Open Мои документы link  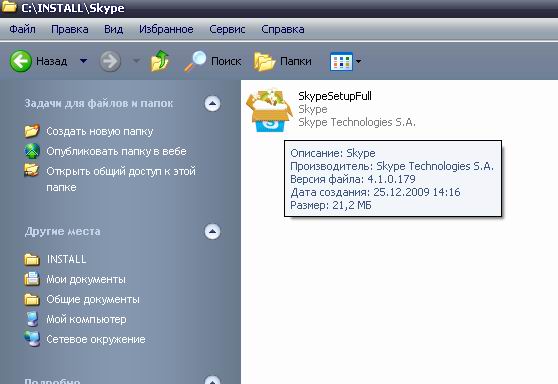coord(86,279)
